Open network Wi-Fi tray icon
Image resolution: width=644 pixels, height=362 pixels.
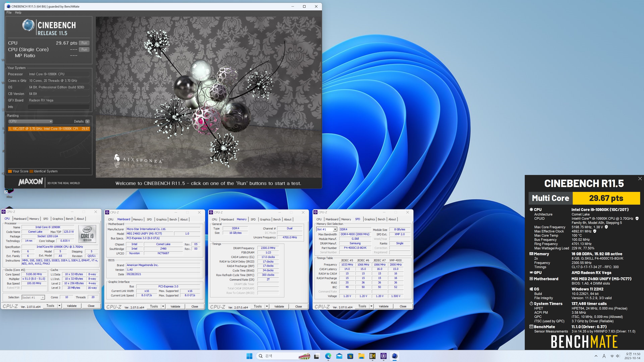click(612, 356)
